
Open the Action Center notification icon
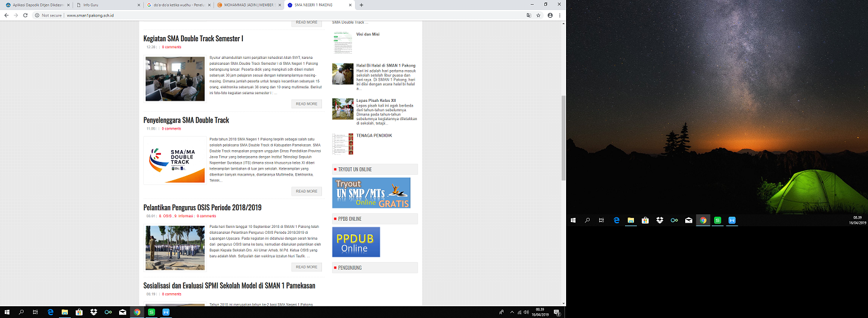click(557, 312)
